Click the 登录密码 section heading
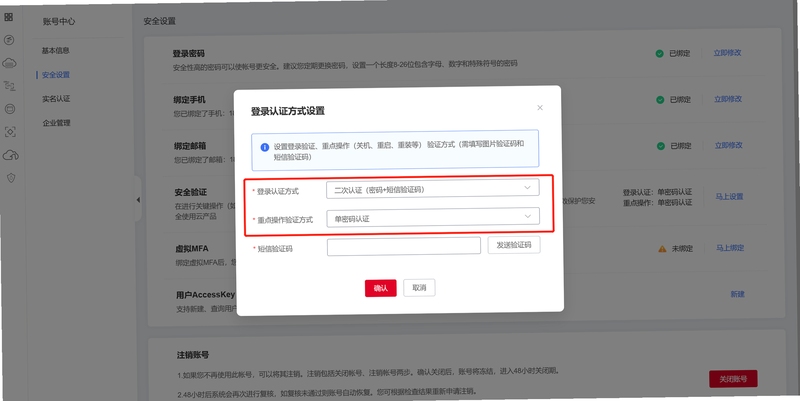The image size is (800, 401). [188, 53]
